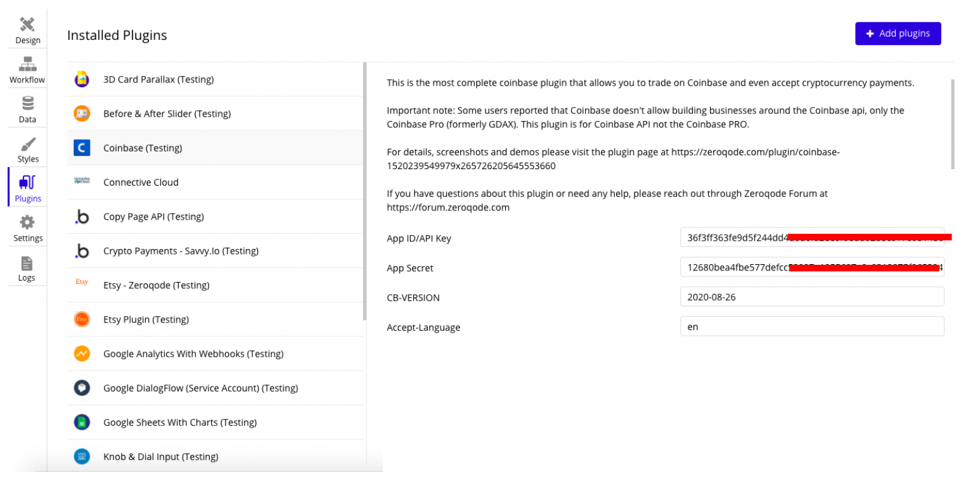Click the Installed Plugins heading
This screenshot has width=980, height=489.
click(117, 35)
